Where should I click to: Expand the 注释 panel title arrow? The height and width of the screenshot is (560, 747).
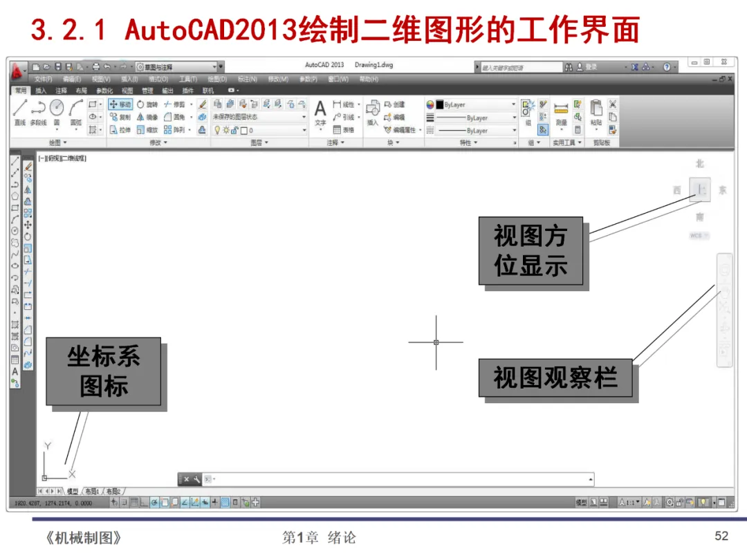pyautogui.click(x=342, y=142)
